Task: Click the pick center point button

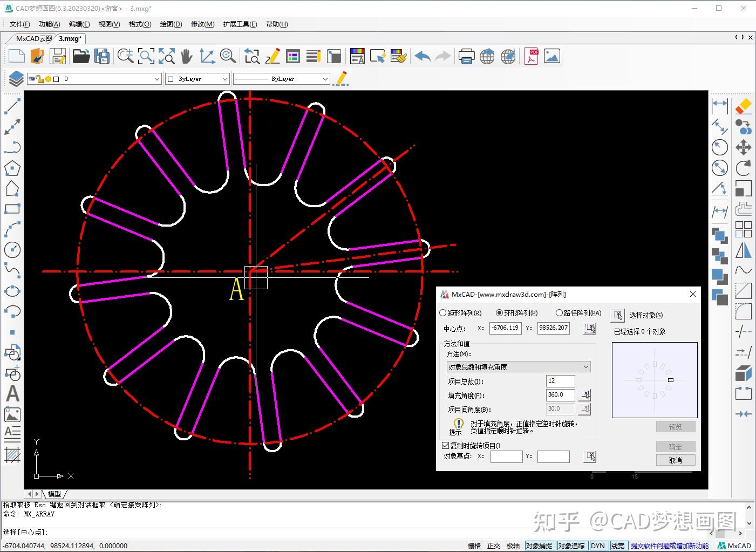Action: click(x=590, y=328)
